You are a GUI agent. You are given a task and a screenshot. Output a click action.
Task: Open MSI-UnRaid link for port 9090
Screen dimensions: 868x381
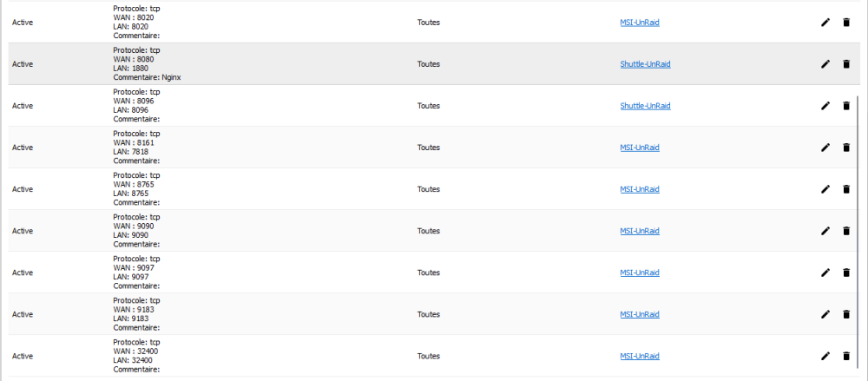(640, 231)
